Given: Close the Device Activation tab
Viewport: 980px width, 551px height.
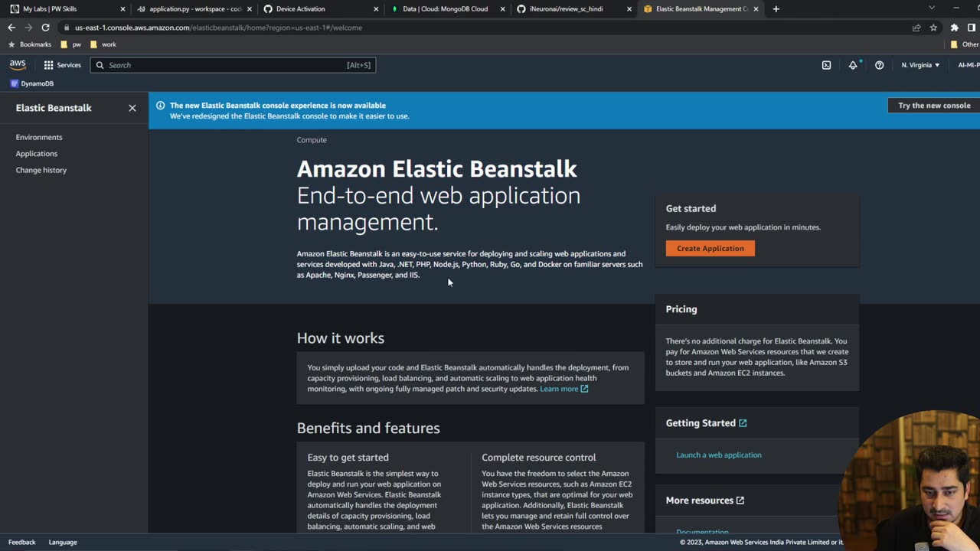Looking at the screenshot, I should 376,9.
